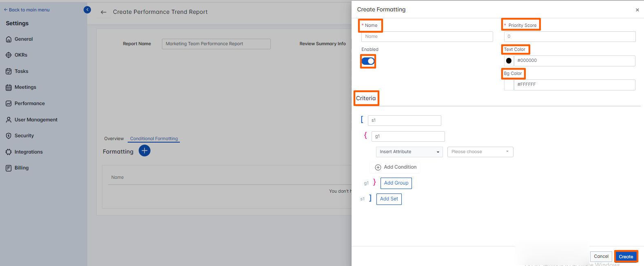The image size is (644, 266).
Task: Open the Meetings calendar icon
Action: coord(9,88)
